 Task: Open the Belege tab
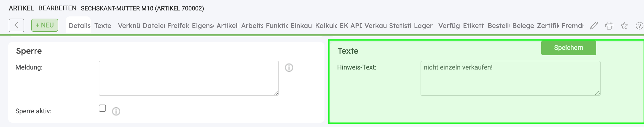click(x=523, y=26)
